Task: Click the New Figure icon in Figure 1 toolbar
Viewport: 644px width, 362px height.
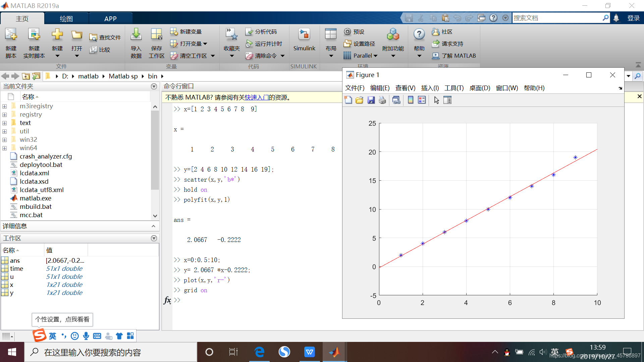Action: point(348,100)
